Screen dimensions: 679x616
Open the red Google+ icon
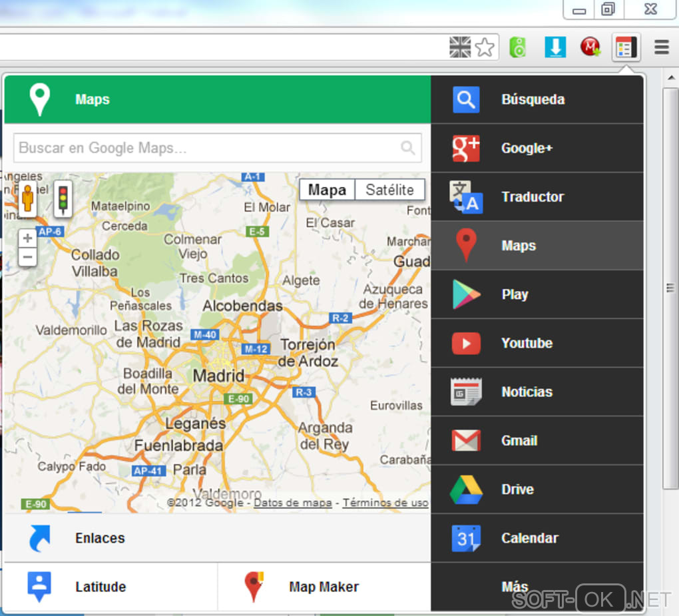(466, 148)
